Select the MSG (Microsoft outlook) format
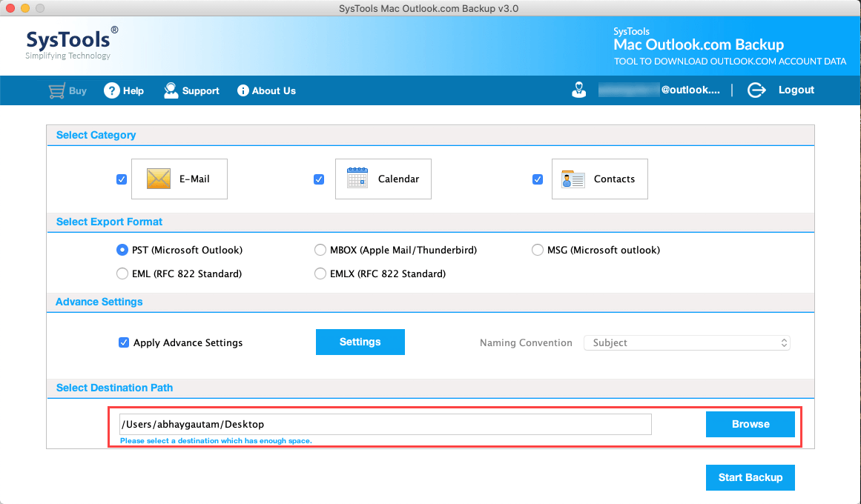Image resolution: width=861 pixels, height=504 pixels. tap(537, 250)
